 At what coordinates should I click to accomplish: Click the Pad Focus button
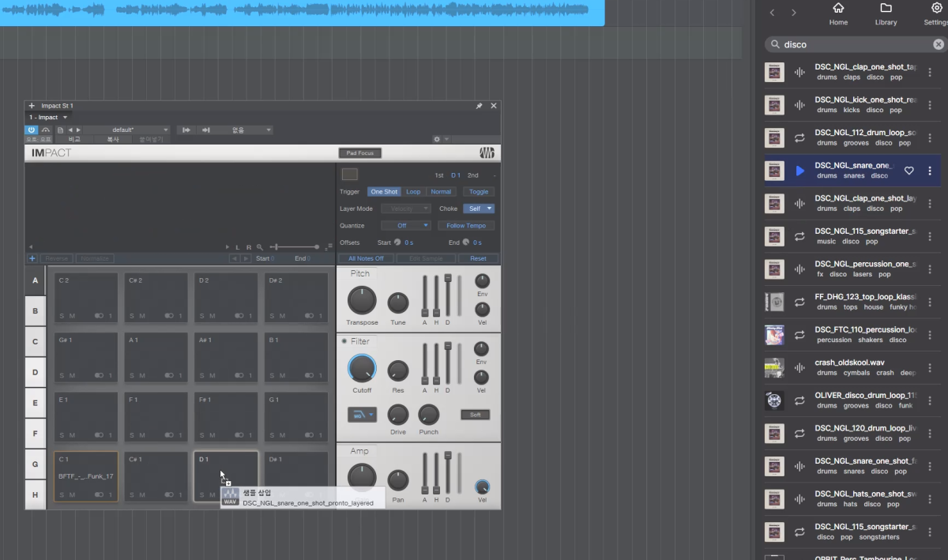pyautogui.click(x=359, y=152)
